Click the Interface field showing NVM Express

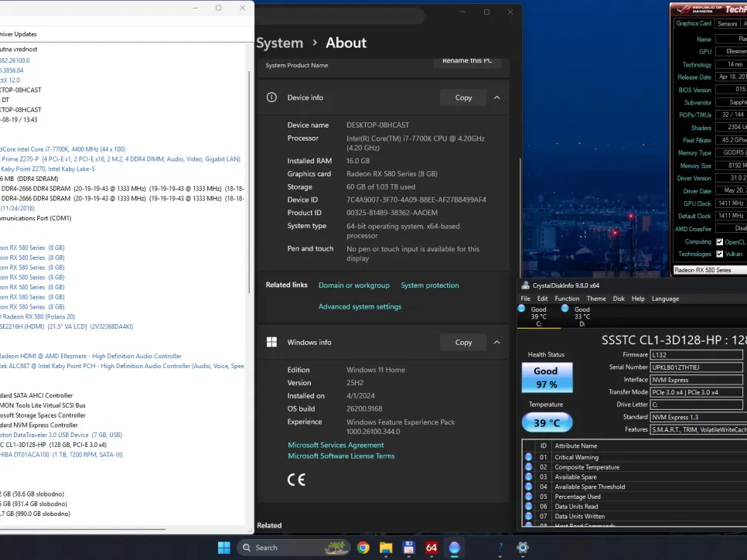pos(696,379)
